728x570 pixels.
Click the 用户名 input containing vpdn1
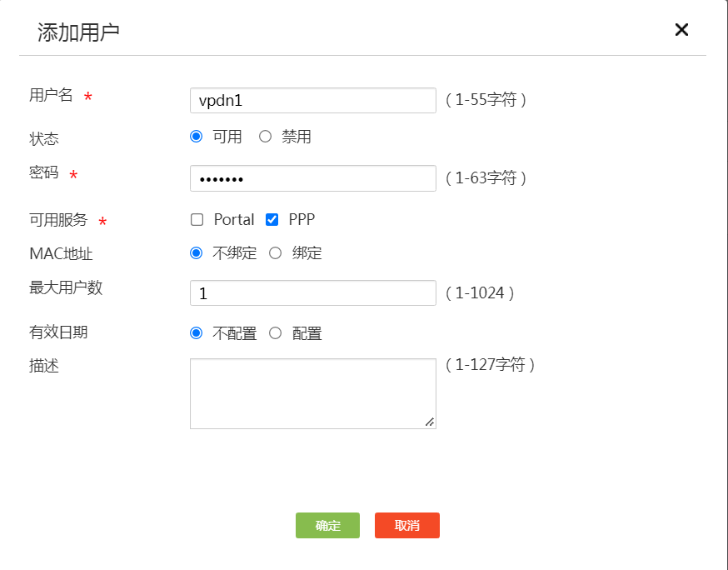[312, 100]
